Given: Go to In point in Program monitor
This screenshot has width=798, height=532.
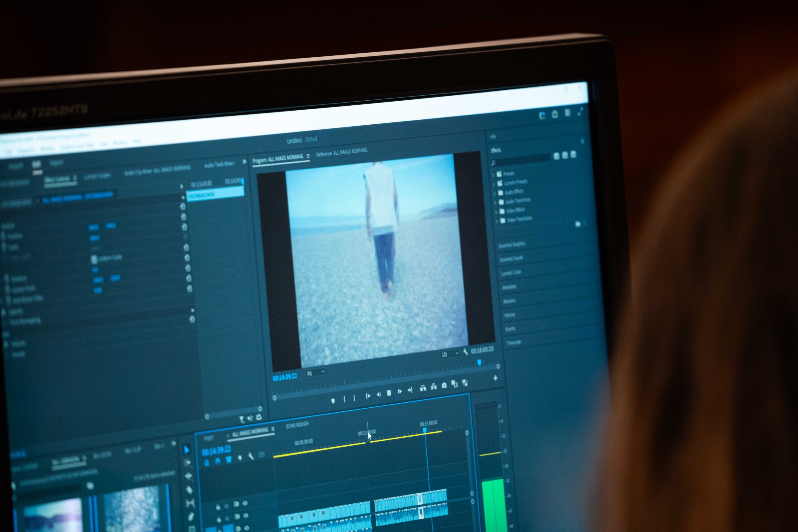Looking at the screenshot, I should (368, 396).
